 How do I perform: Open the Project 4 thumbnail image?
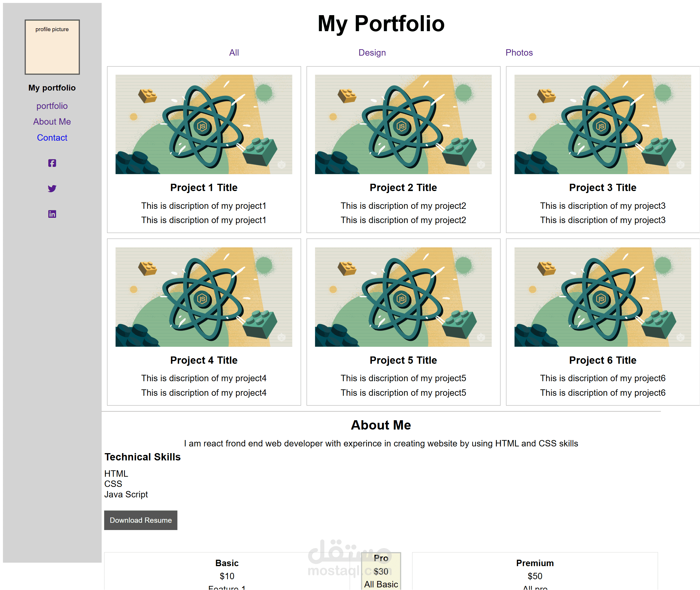click(204, 297)
